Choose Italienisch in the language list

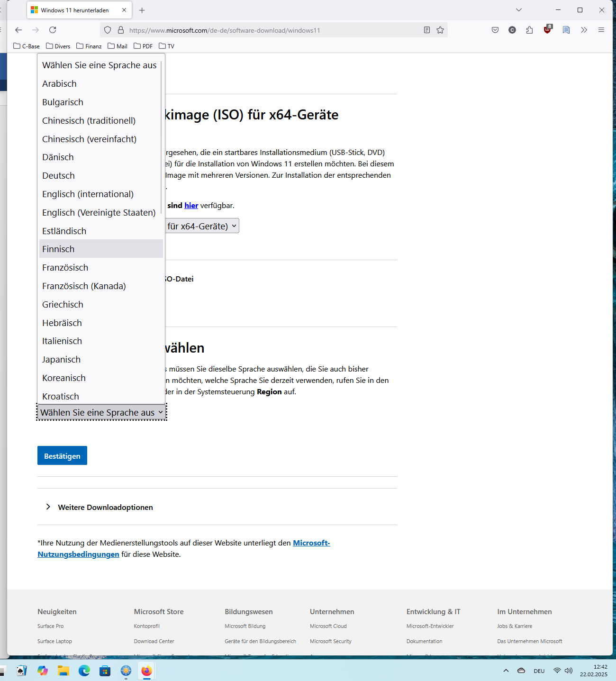click(101, 341)
